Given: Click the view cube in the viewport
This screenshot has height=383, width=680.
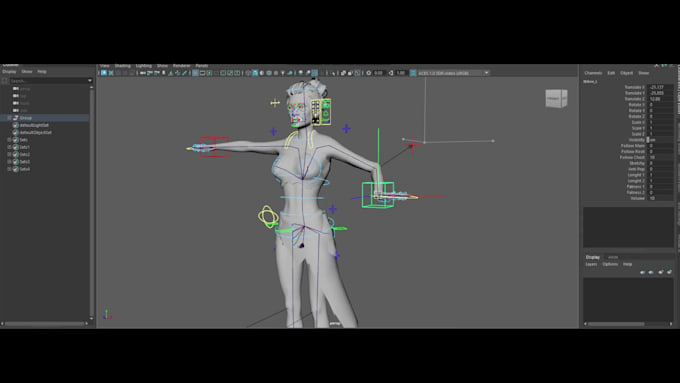Looking at the screenshot, I should click(556, 98).
